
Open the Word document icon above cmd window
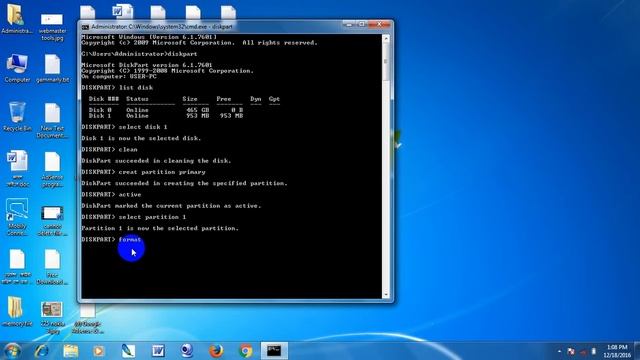[x=123, y=11]
